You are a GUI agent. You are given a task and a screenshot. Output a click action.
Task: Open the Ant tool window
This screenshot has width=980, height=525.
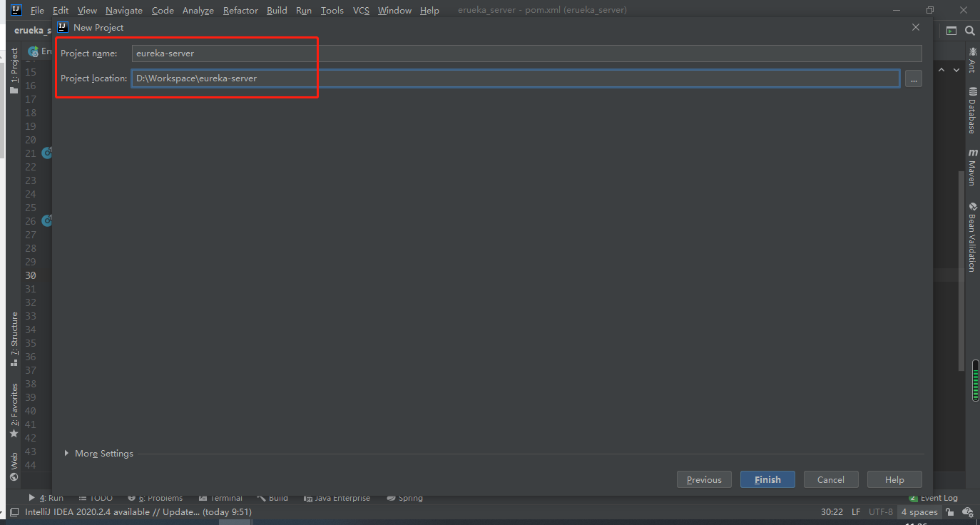971,60
